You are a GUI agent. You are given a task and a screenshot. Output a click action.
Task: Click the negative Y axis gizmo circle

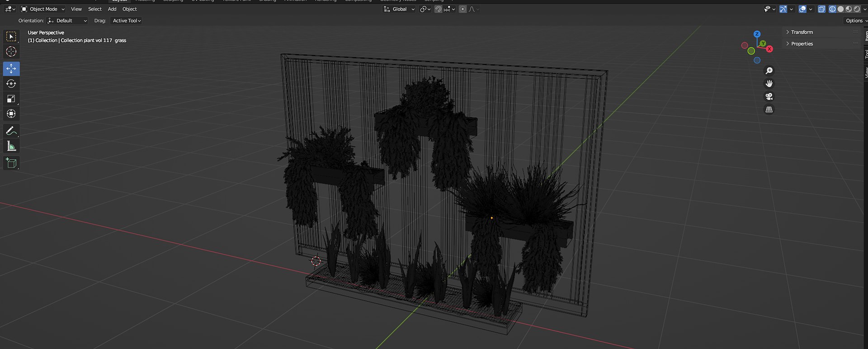tap(751, 51)
